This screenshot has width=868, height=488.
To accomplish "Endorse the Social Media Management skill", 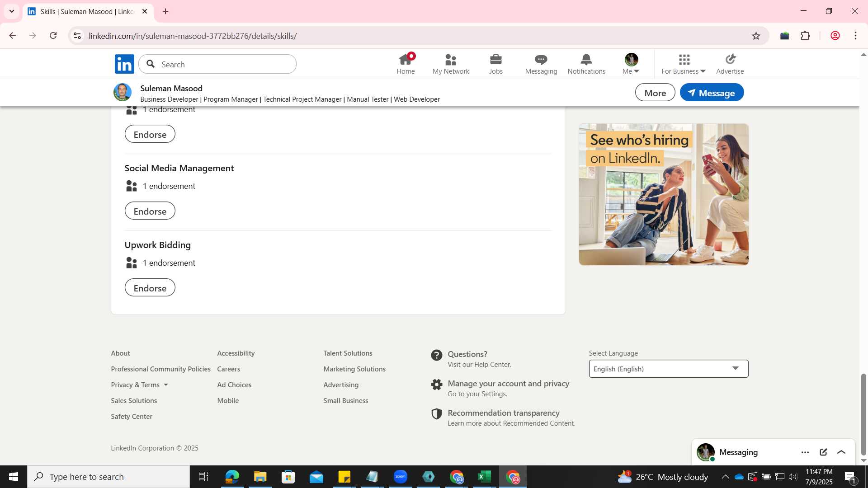I will coord(150,211).
